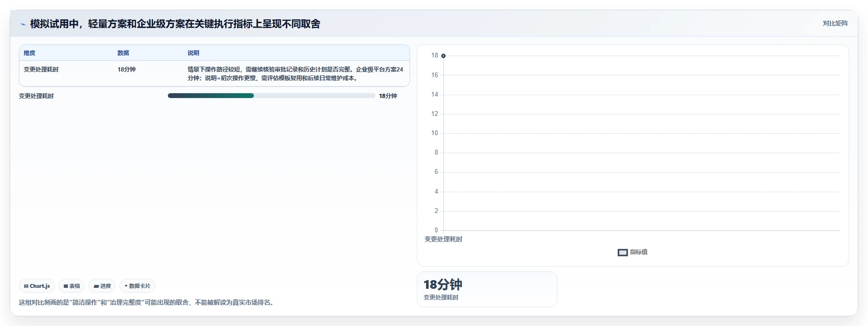Viewport: 868px width, 326px height.
Task: Toggle the 指标值 legend item
Action: [633, 252]
